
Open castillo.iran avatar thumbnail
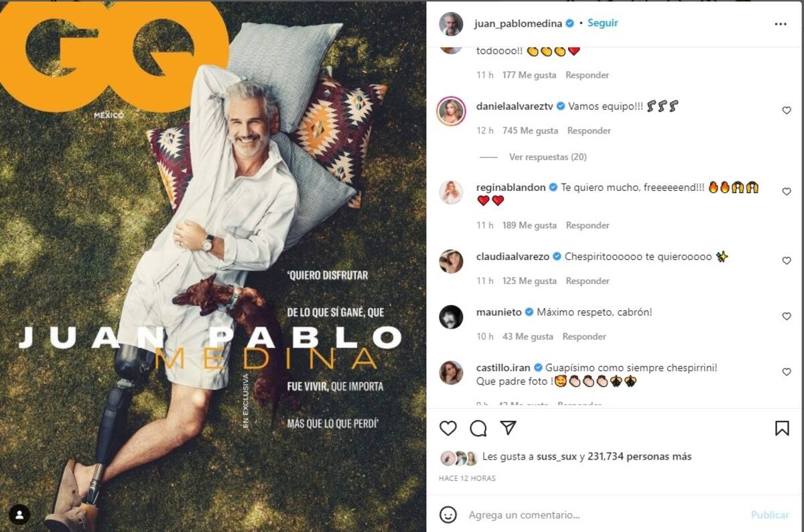[451, 373]
